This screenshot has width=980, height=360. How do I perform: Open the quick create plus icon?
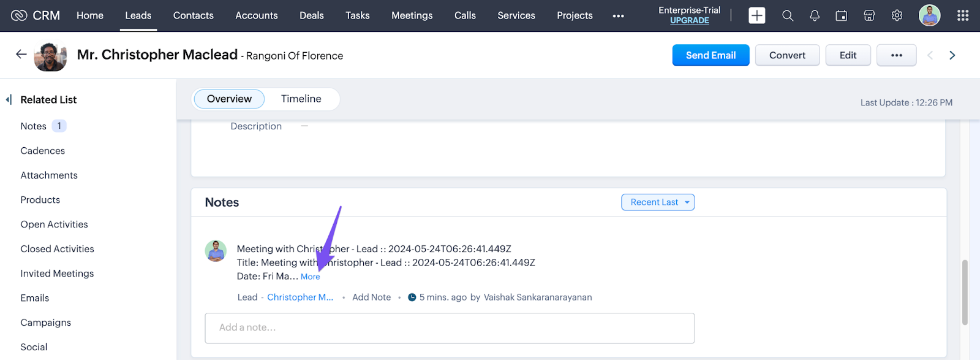tap(757, 15)
